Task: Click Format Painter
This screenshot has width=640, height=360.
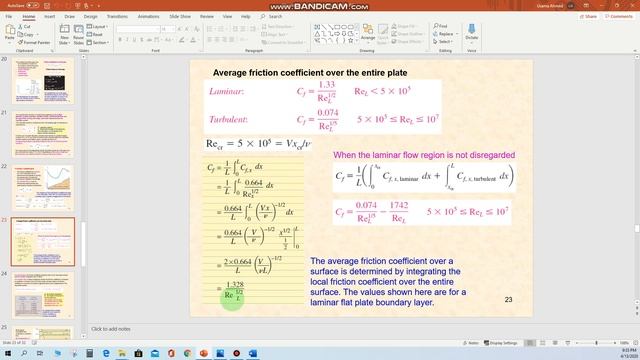Action: click(34, 42)
